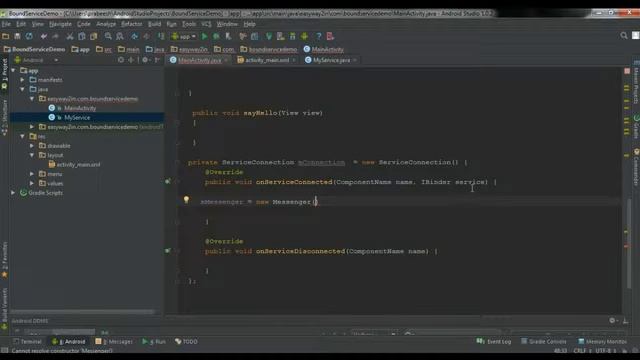Expand the androidTest boundservicedemo package
This screenshot has width=640, height=360.
click(x=32, y=127)
